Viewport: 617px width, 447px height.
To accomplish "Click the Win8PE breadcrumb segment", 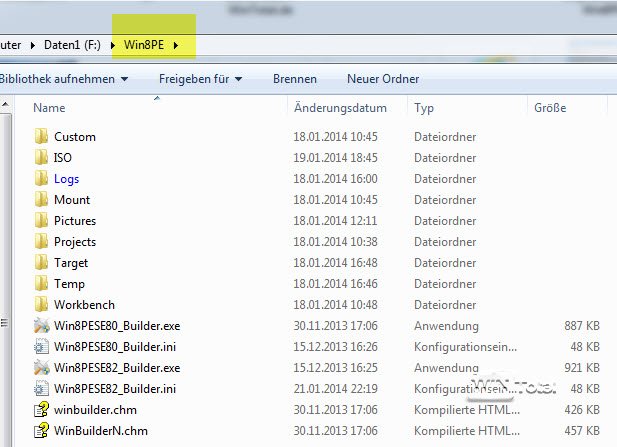I will pyautogui.click(x=144, y=45).
